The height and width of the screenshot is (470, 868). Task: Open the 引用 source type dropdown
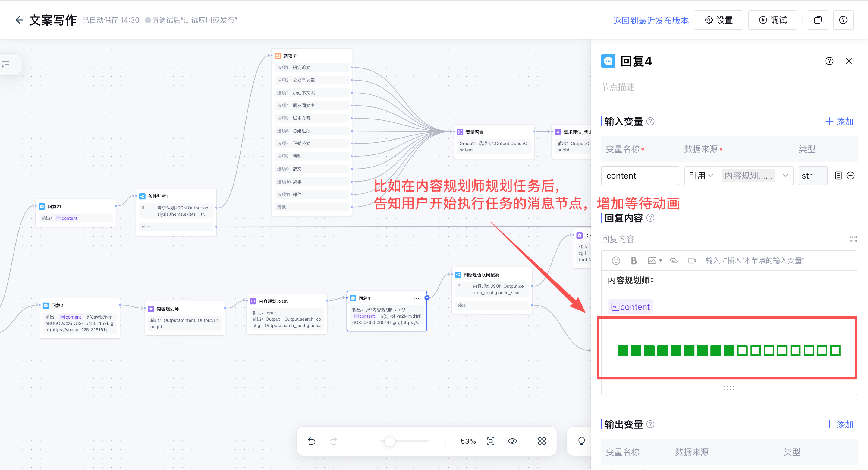coord(701,176)
